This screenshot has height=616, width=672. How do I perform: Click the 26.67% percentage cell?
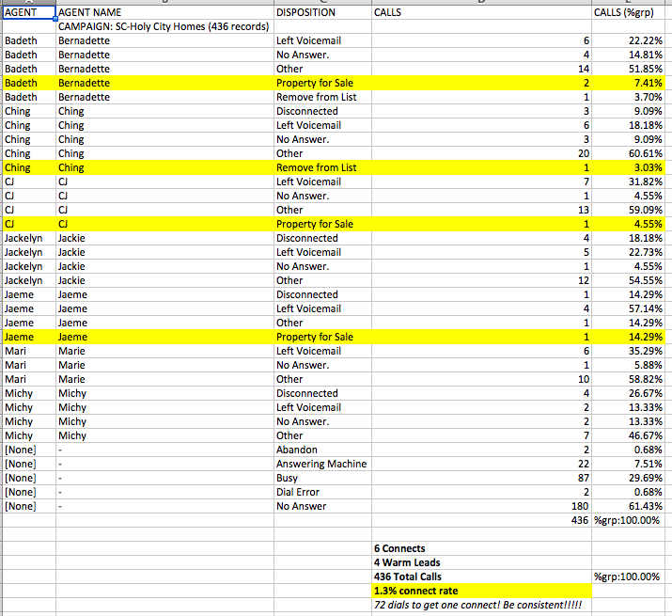[x=628, y=393]
